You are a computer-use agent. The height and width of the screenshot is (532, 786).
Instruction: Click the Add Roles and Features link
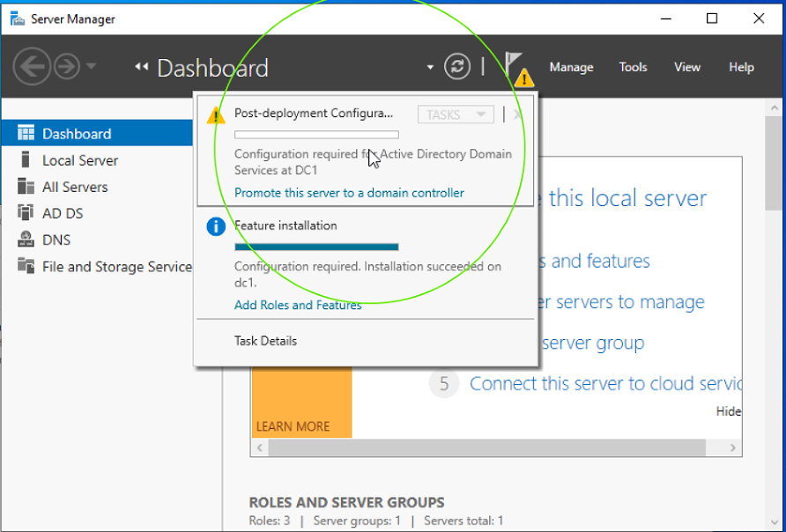pos(298,305)
